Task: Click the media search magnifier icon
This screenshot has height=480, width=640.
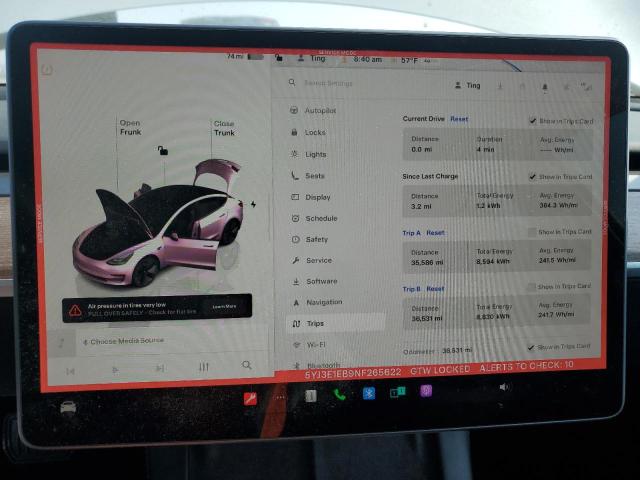Action: click(246, 365)
